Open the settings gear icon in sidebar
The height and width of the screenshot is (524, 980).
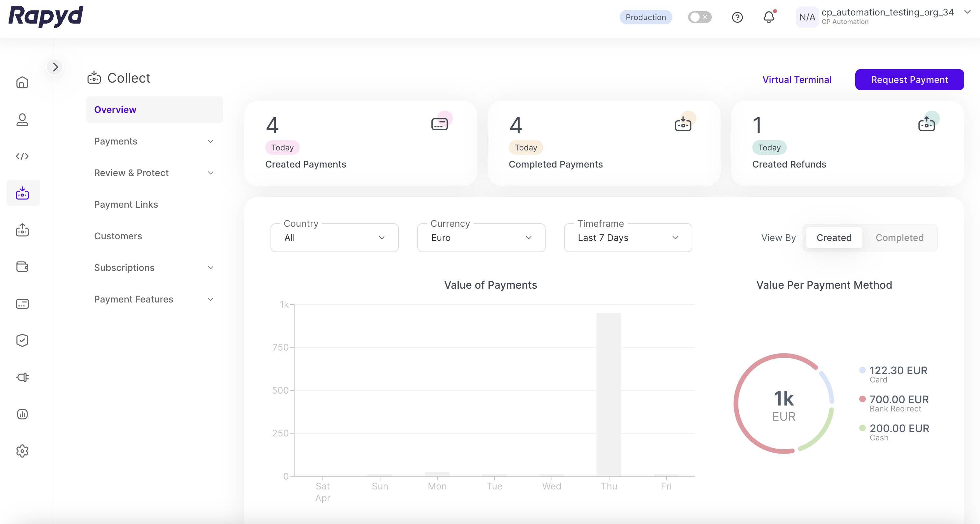(x=22, y=451)
